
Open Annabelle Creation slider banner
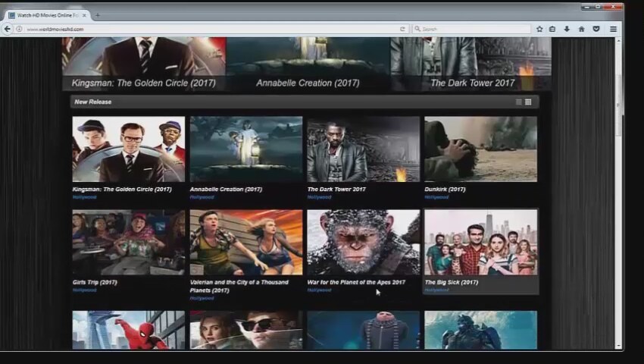(308, 64)
